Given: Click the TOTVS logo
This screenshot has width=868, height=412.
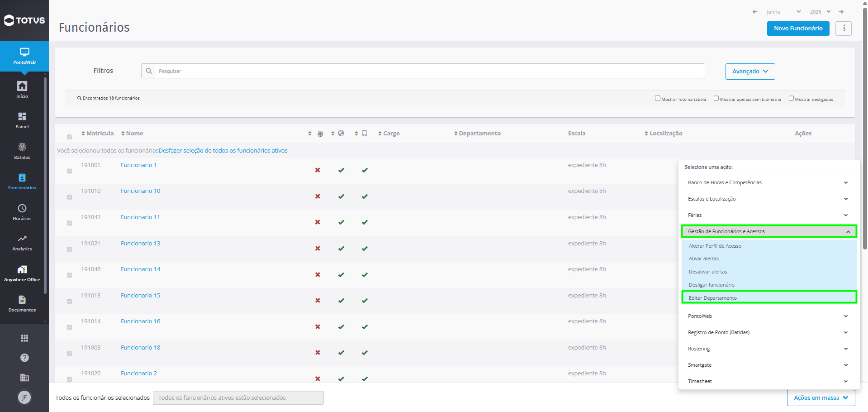Looking at the screenshot, I should (24, 20).
